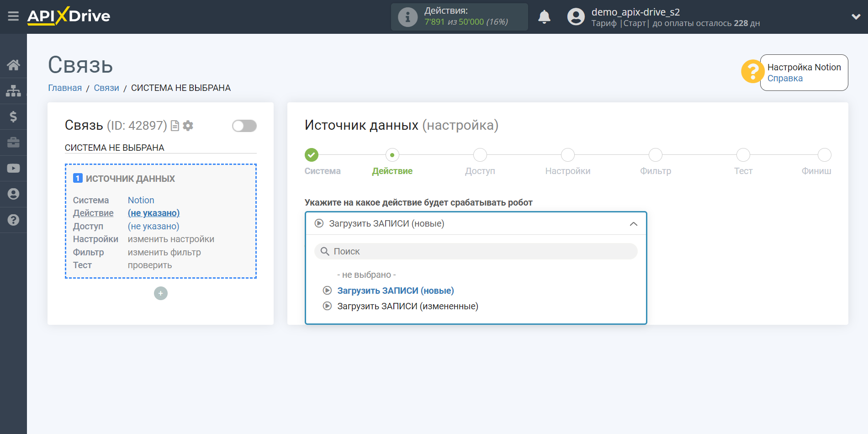Click проверить test link
This screenshot has height=434, width=868.
coord(150,265)
